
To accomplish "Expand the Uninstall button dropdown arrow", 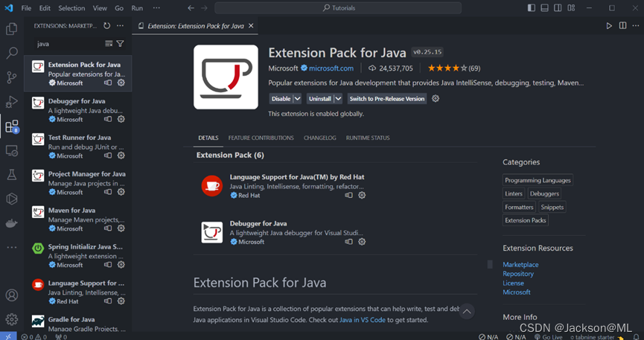I will coord(338,98).
